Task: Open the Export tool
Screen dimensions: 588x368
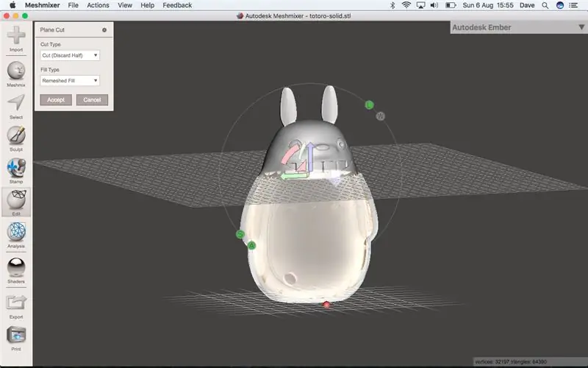Action: click(16, 306)
